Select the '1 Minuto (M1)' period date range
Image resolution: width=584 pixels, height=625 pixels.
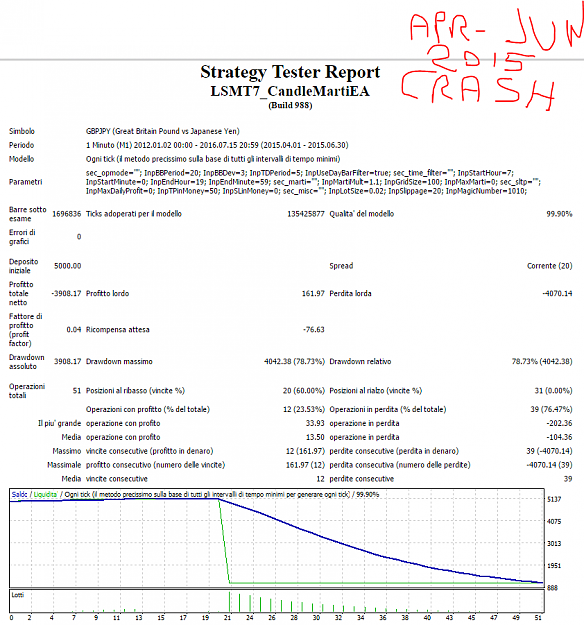pyautogui.click(x=217, y=145)
